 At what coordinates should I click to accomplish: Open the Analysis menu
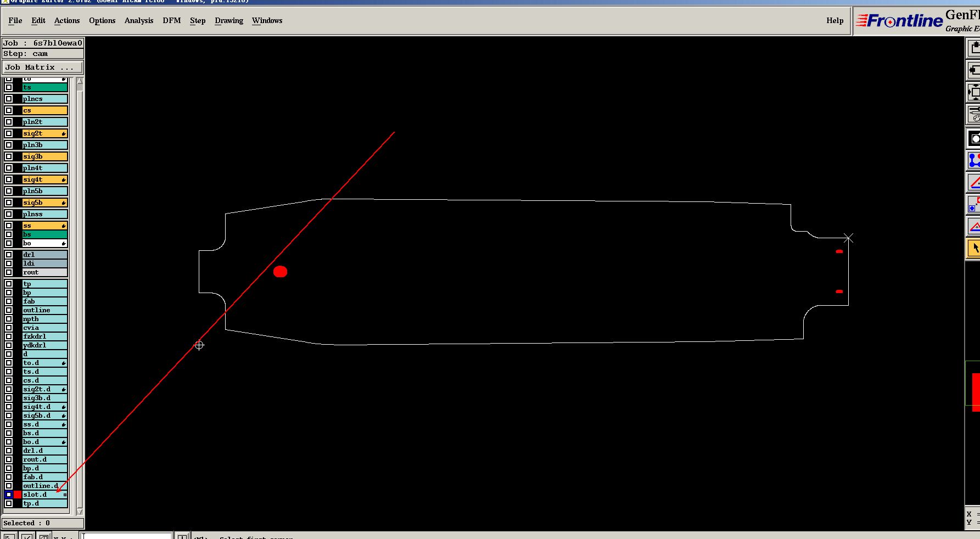pyautogui.click(x=139, y=20)
